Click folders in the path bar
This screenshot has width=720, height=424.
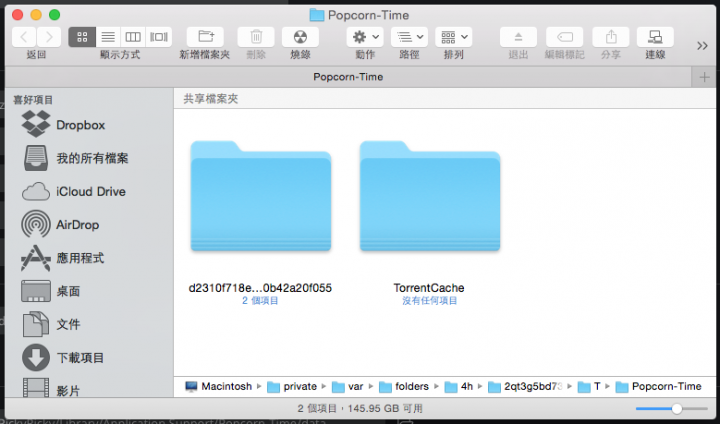(404, 386)
